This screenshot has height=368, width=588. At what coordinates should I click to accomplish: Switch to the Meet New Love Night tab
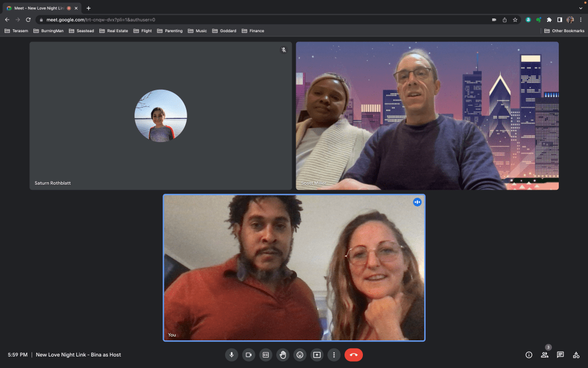(x=38, y=8)
